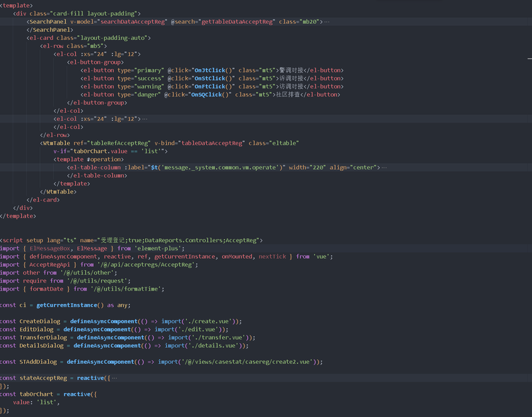Click 'defineAsyncComponent' in vue import line
532x417 pixels.
63,257
